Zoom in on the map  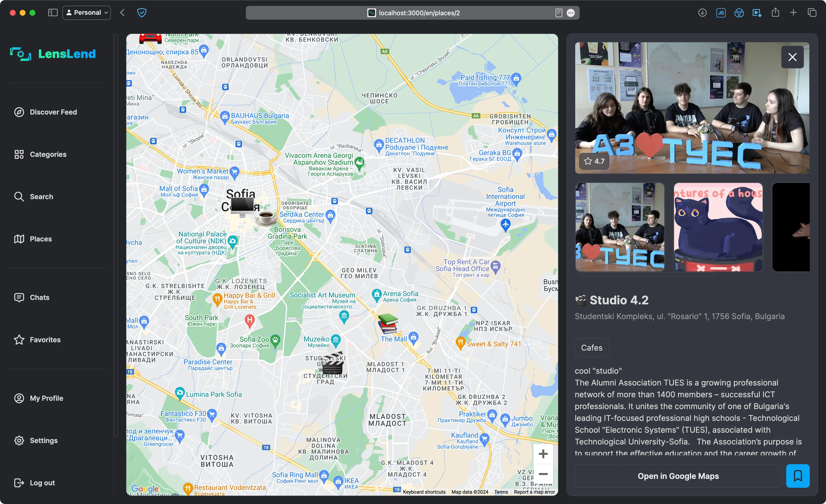(x=543, y=454)
